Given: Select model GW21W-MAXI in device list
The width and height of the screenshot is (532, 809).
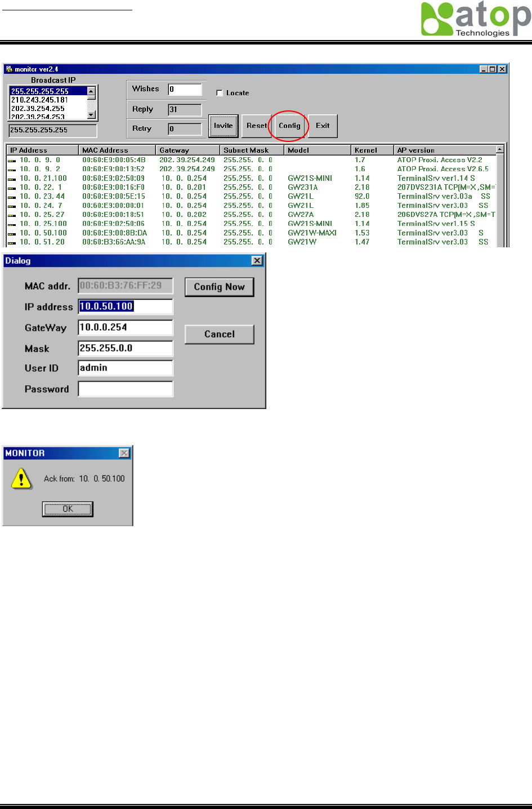Looking at the screenshot, I should (312, 233).
